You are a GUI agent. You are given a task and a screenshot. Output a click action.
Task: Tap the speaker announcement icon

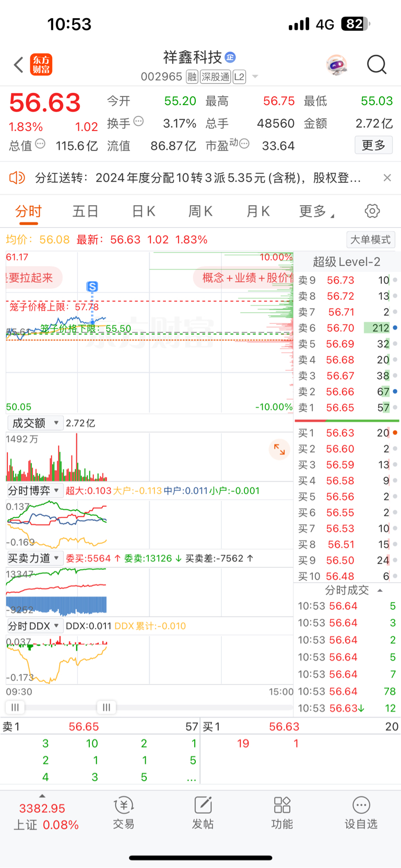pos(17,178)
